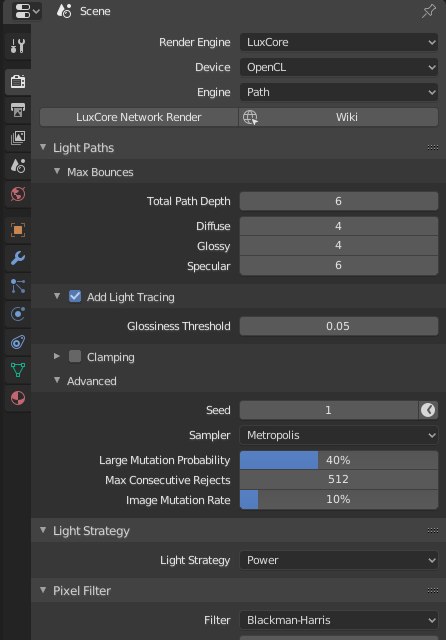Open the Engine dropdown showing Path
Screen dimensions: 446x640
(x=339, y=92)
